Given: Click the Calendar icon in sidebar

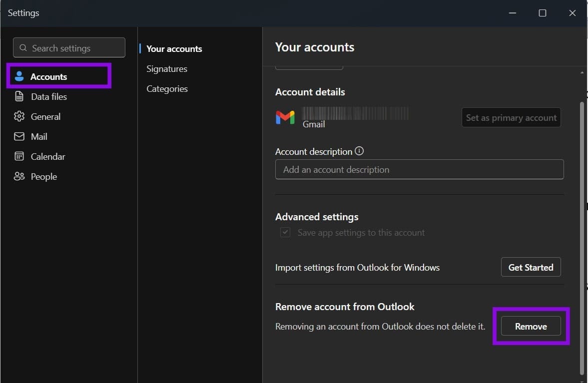Looking at the screenshot, I should (x=19, y=156).
